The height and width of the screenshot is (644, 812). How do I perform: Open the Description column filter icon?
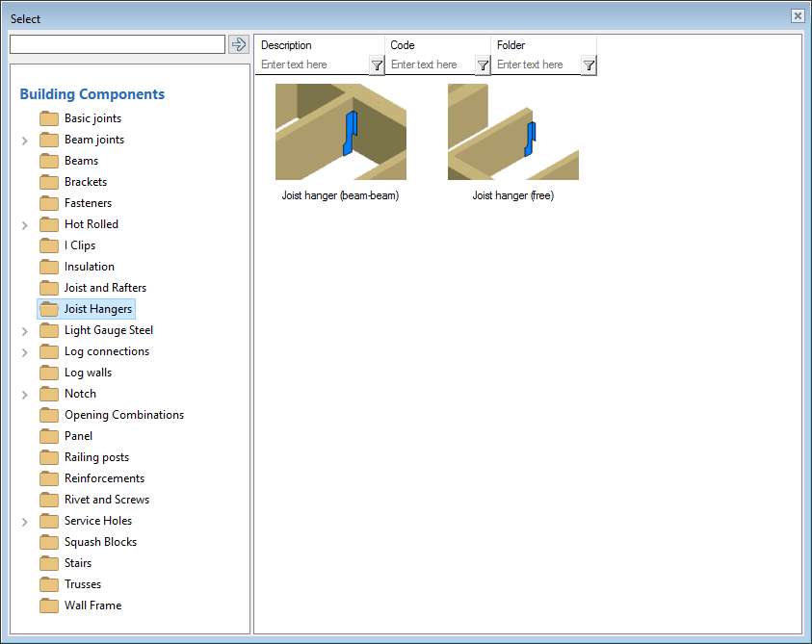(x=377, y=65)
